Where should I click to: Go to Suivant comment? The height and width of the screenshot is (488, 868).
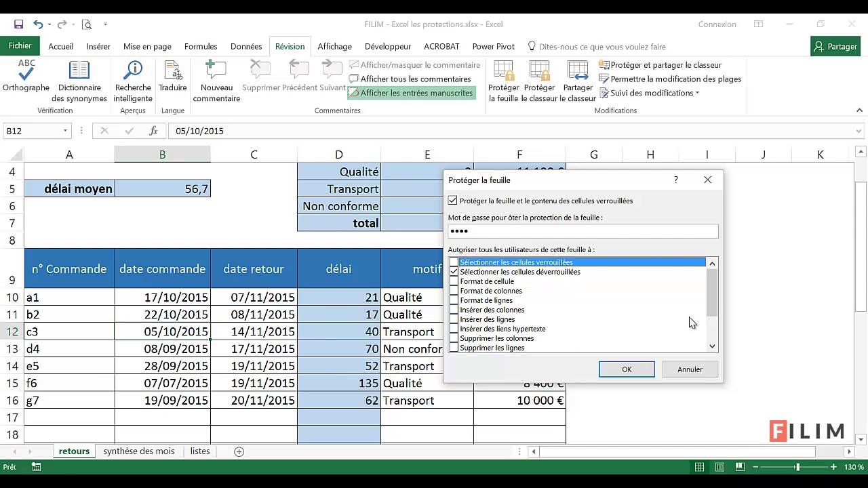pyautogui.click(x=332, y=77)
